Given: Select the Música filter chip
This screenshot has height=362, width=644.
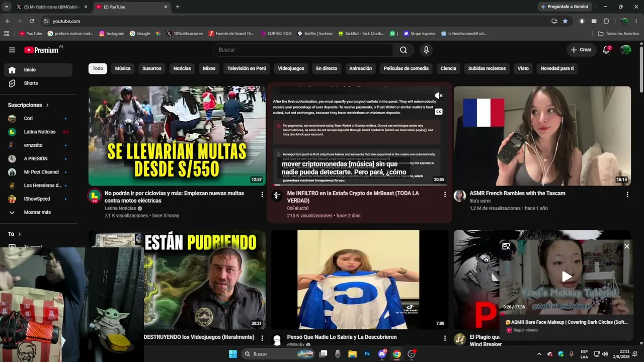Looking at the screenshot, I should click(123, 68).
